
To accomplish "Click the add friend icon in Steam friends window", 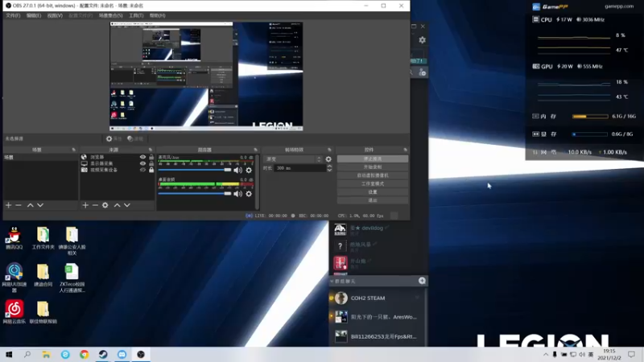I will 422,72.
